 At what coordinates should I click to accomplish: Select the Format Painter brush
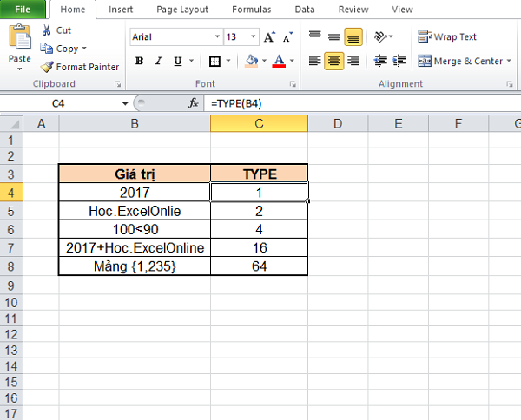pos(46,67)
